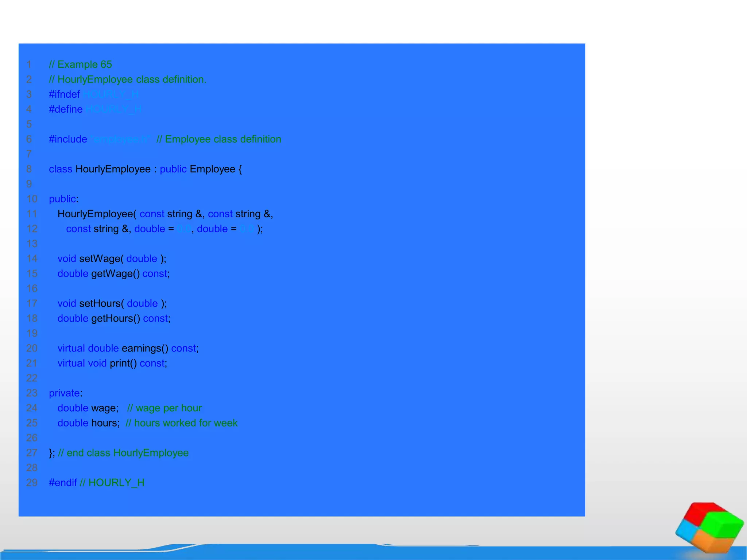Click '#include' on line 6
The image size is (747, 560).
click(68, 139)
